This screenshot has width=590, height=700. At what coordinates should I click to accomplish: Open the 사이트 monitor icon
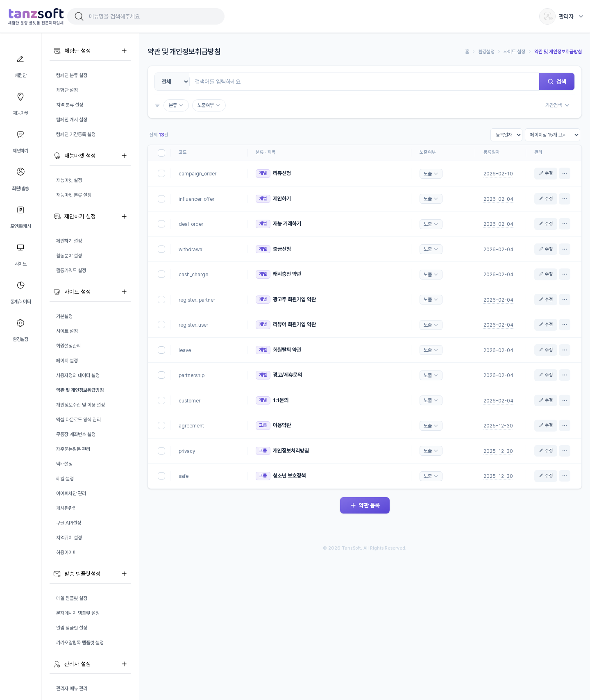[20, 248]
